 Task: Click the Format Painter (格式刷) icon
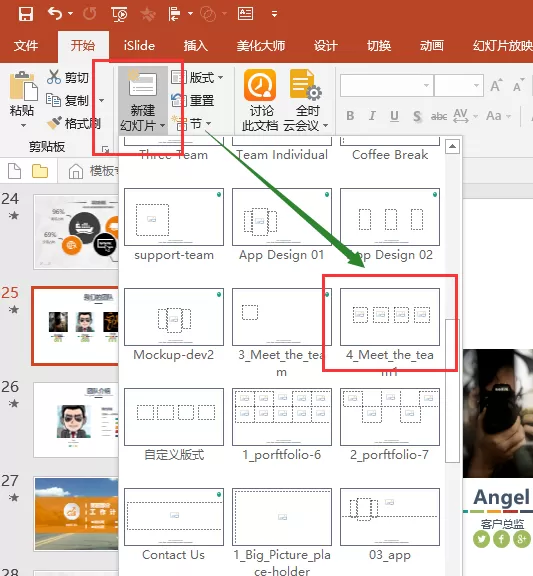[54, 123]
